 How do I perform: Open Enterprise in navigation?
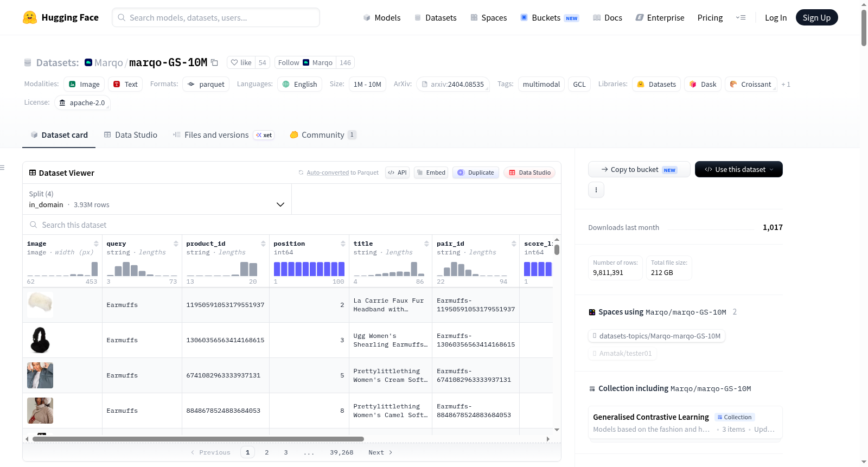[x=660, y=17]
